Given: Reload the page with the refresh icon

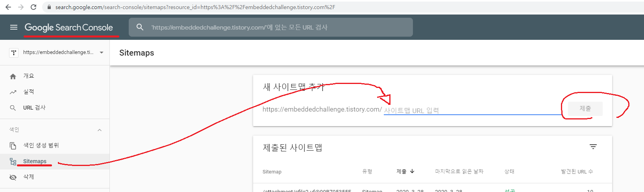Looking at the screenshot, I should 33,7.
